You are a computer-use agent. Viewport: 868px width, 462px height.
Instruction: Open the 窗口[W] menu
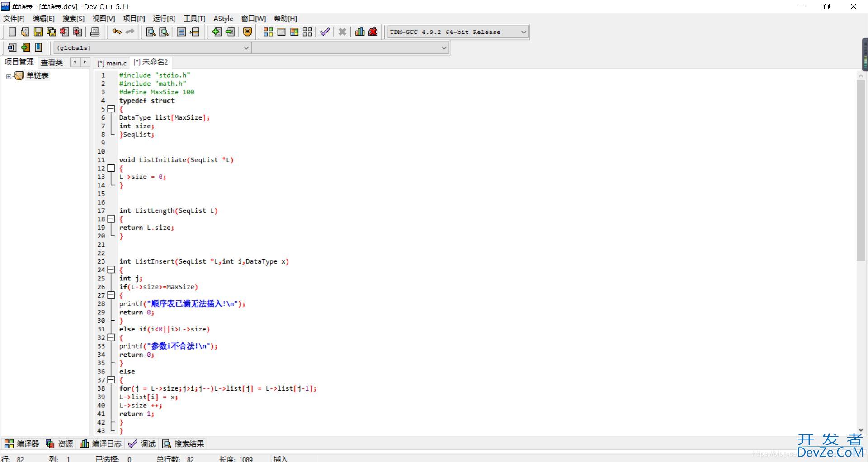(253, 19)
